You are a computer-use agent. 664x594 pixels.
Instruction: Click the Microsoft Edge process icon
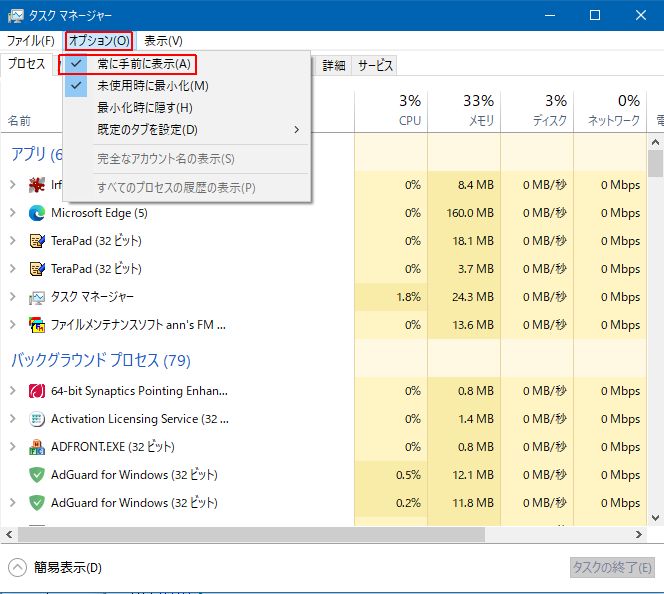pos(37,213)
